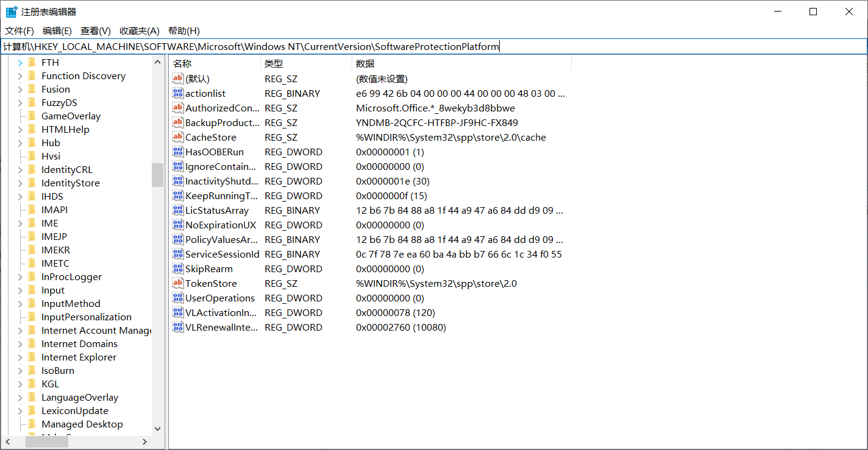Select the LexiconUpdate key in tree

tap(74, 410)
